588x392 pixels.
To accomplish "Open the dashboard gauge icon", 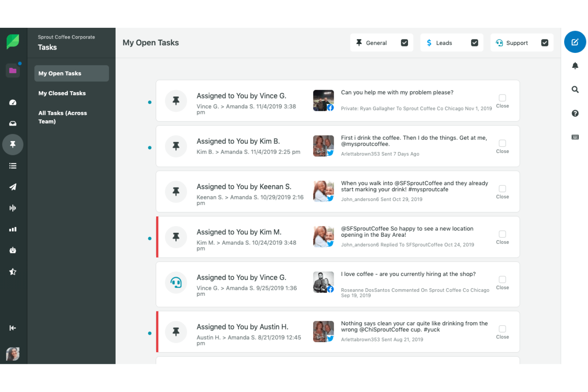I will pos(13,102).
